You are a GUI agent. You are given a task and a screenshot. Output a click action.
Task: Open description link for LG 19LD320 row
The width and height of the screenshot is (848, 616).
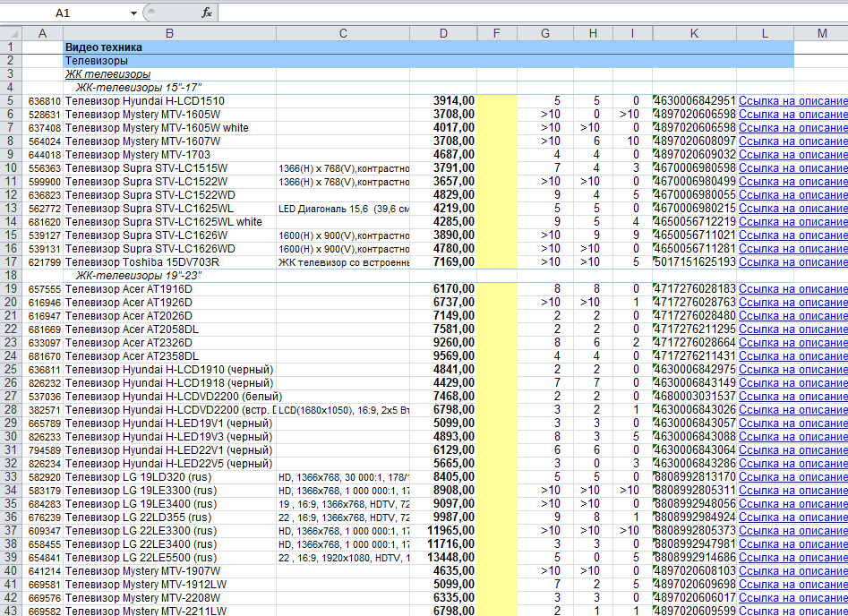(x=792, y=476)
